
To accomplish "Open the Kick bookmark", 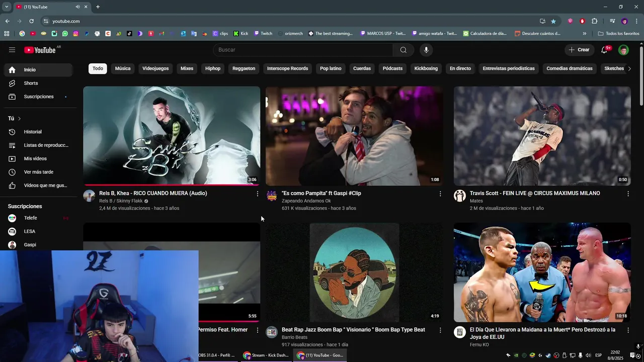I will [241, 34].
